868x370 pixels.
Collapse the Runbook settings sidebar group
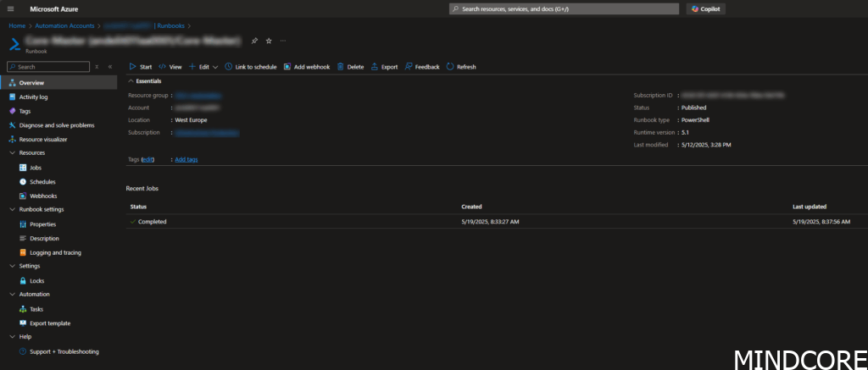(12, 209)
